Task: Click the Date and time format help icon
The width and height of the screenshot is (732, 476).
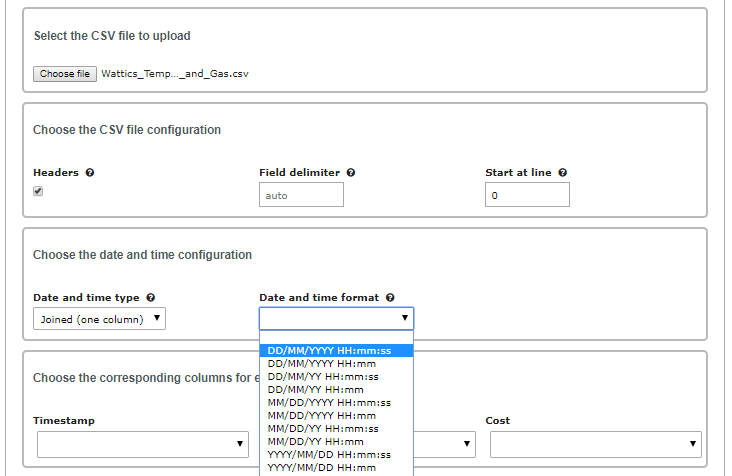Action: click(390, 298)
